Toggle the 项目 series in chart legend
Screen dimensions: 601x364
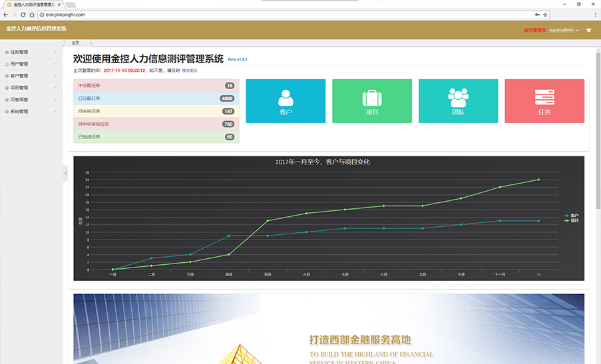(571, 220)
